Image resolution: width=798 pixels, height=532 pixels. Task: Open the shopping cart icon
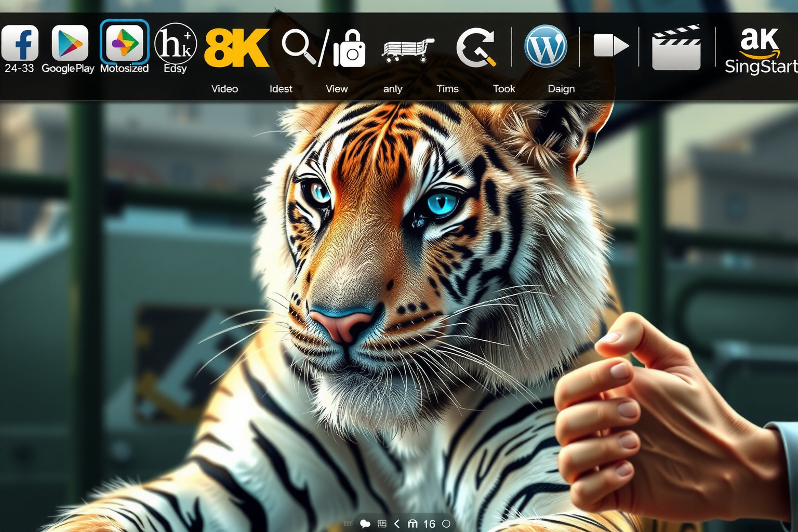[407, 49]
